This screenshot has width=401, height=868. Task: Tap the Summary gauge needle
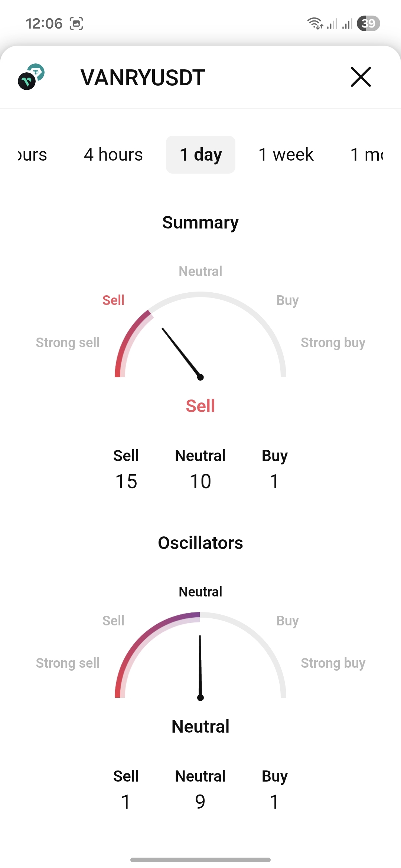tap(181, 352)
